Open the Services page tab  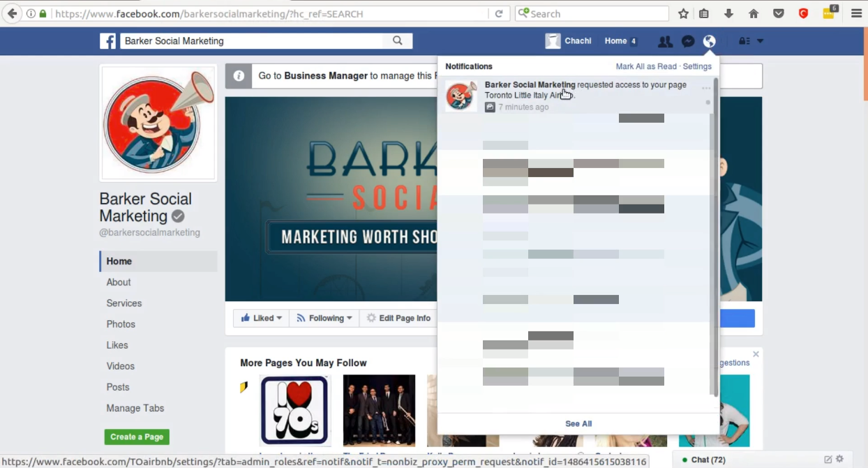(x=124, y=303)
